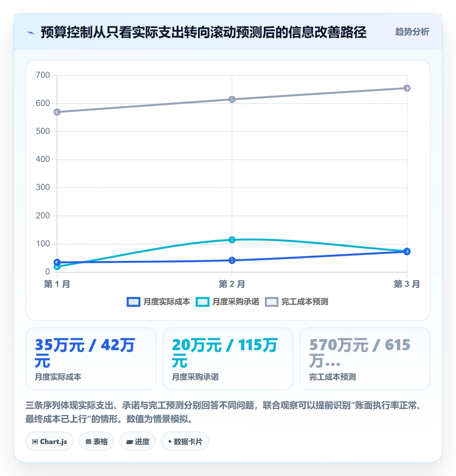Click the 300 y-axis label

[x=43, y=187]
